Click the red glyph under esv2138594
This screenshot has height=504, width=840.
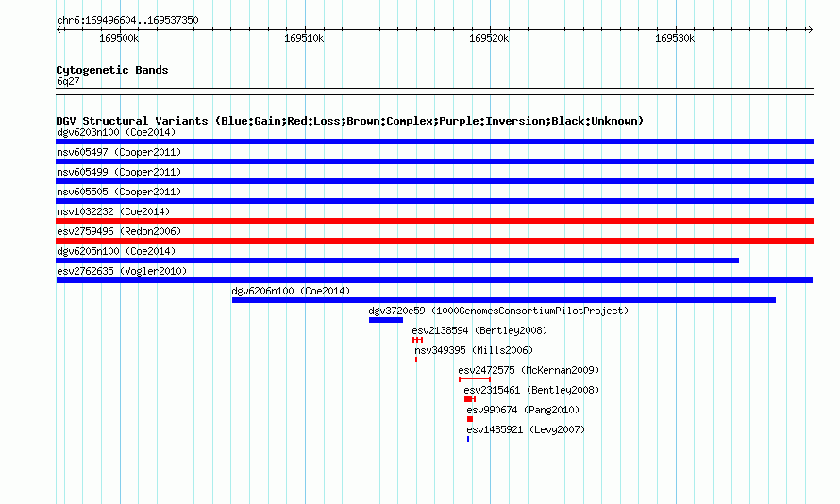[417, 340]
